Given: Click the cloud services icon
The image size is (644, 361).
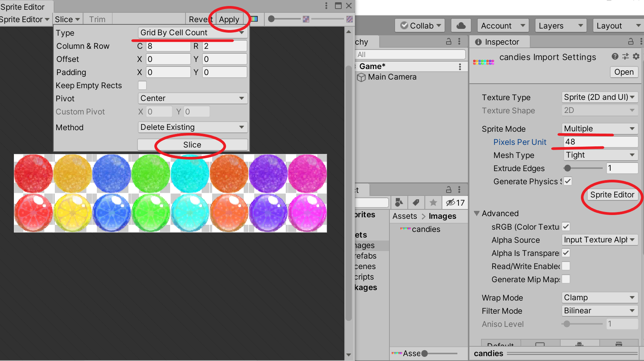Looking at the screenshot, I should coord(461,26).
